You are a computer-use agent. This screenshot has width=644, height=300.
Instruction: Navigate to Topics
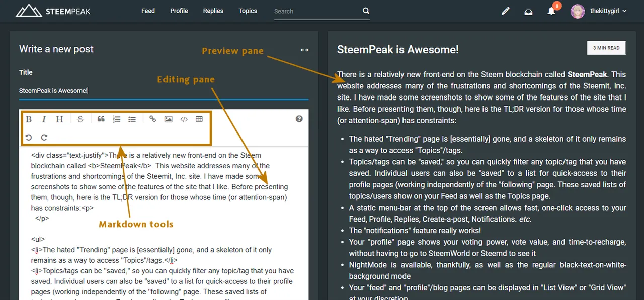click(x=248, y=11)
